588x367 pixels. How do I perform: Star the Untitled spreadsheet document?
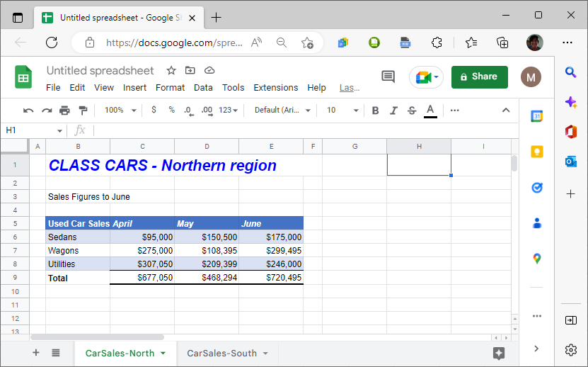click(x=171, y=70)
